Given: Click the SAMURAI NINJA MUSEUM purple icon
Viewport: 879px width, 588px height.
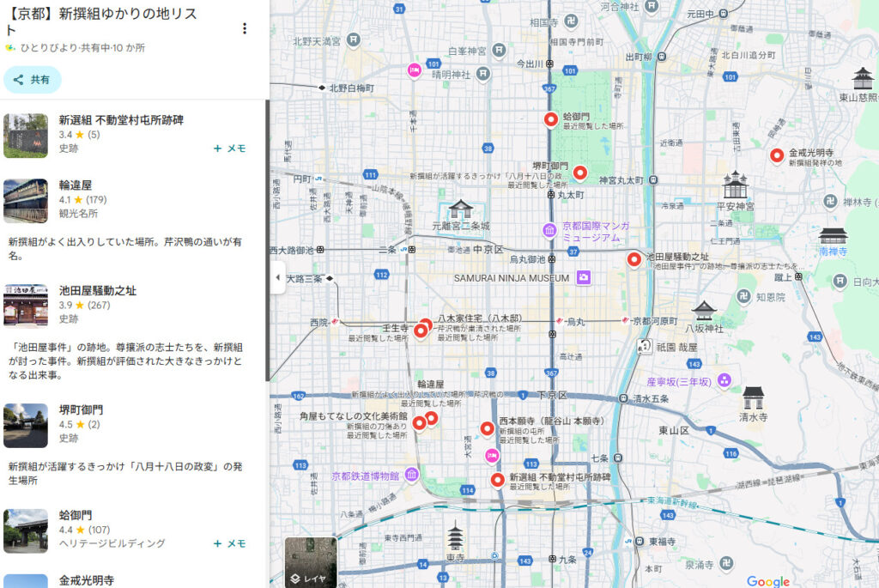Looking at the screenshot, I should pos(584,277).
